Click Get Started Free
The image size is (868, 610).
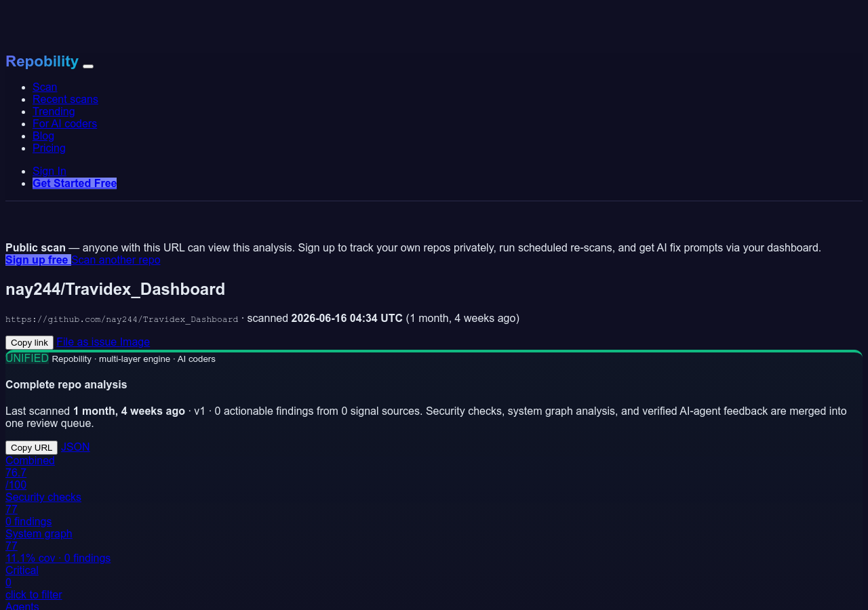(x=75, y=183)
